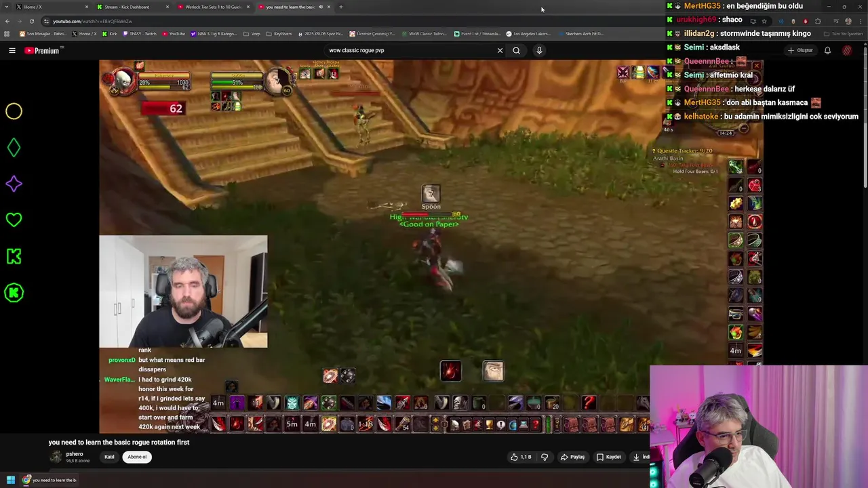Click the green heart overlay icon
The width and height of the screenshot is (868, 488).
[14, 220]
